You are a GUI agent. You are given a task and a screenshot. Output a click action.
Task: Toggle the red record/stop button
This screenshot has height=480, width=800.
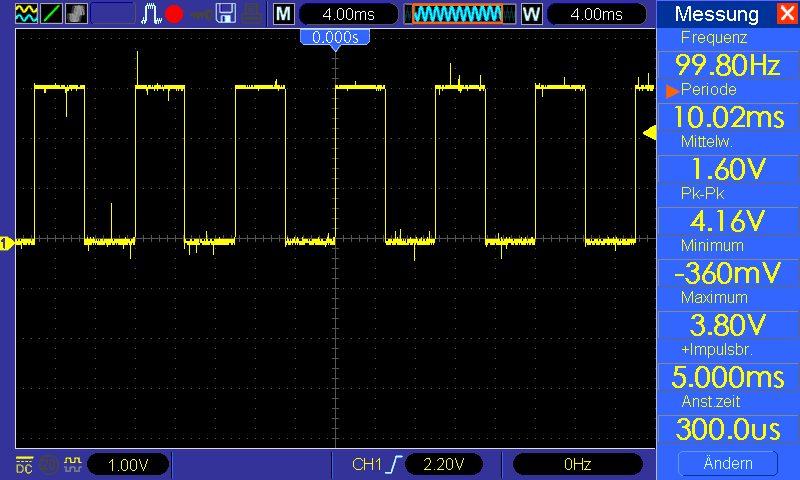174,14
